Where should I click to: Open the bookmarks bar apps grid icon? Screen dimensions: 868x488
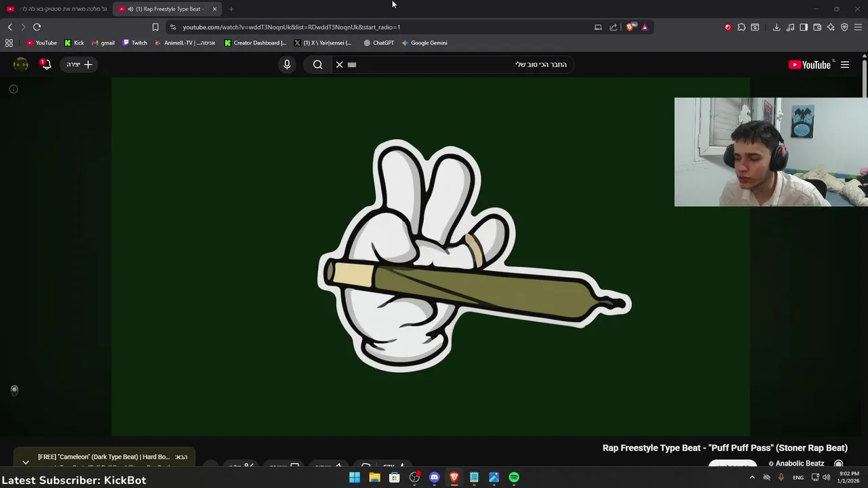pyautogui.click(x=9, y=43)
